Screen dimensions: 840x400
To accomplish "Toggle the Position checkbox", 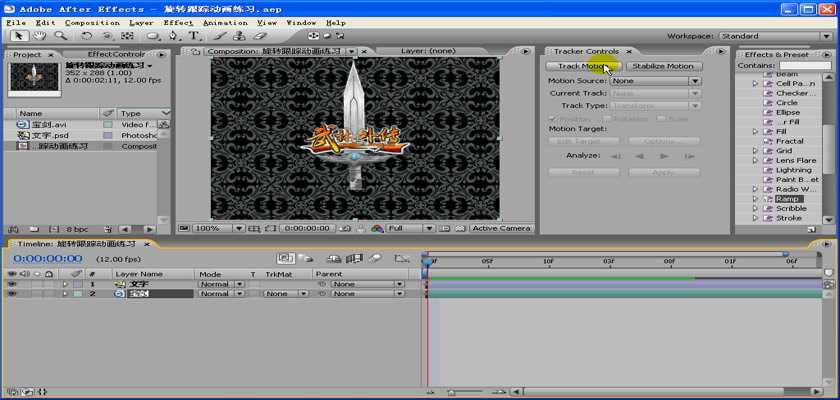I will (x=553, y=119).
